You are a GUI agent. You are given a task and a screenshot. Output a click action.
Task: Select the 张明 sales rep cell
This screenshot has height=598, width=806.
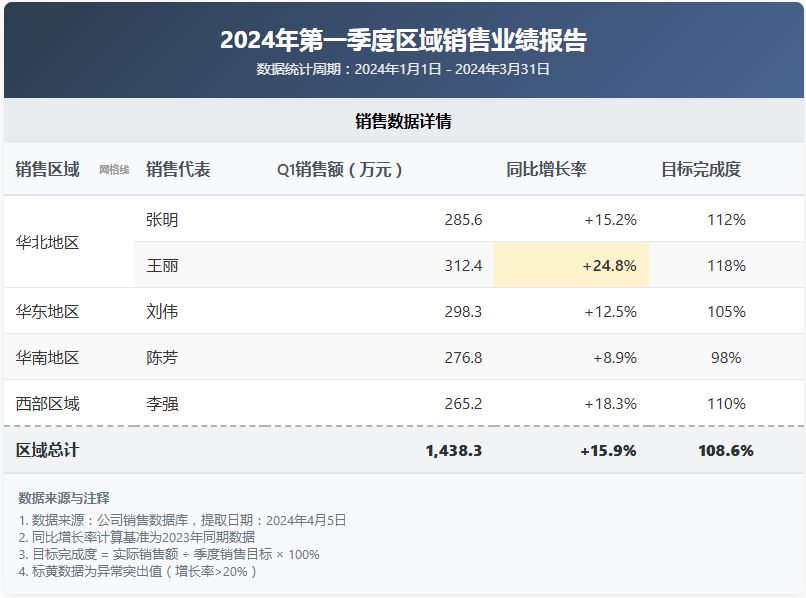coord(162,219)
